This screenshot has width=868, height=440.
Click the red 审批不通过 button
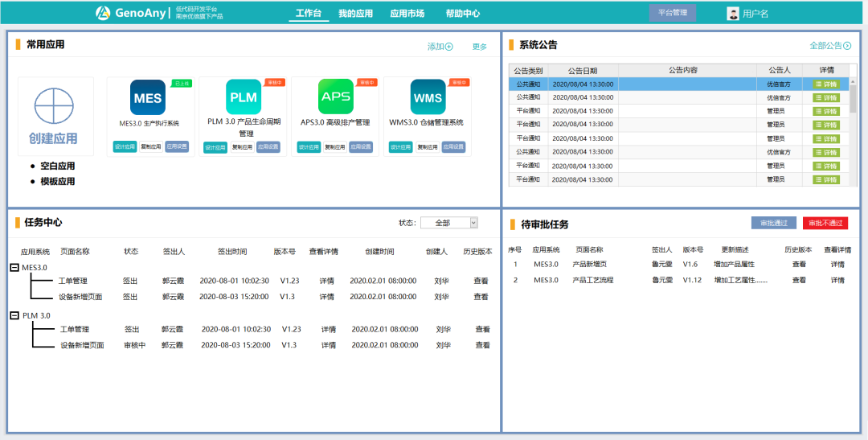(x=825, y=223)
